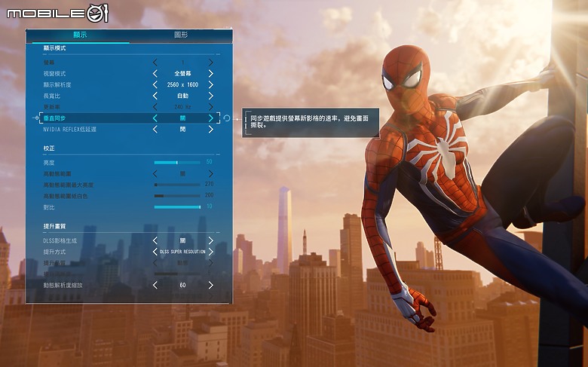This screenshot has height=367, width=588.
Task: Click right arrow of 螢幕 row
Action: click(x=211, y=63)
